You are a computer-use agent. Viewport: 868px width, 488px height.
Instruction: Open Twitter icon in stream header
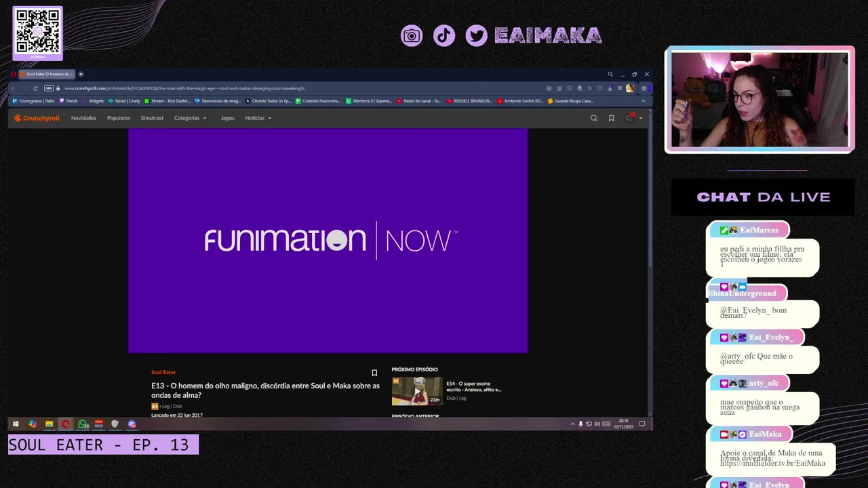click(x=477, y=36)
